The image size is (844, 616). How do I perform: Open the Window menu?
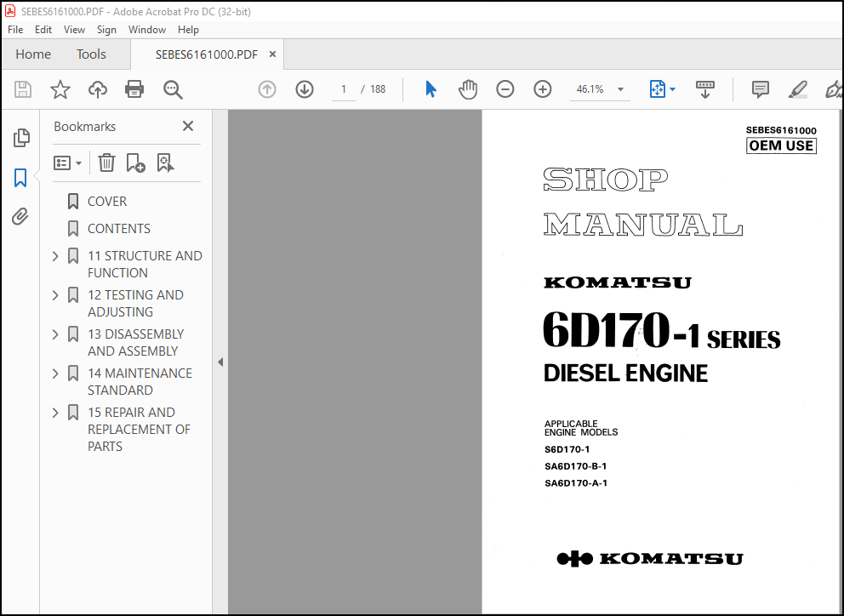[147, 30]
